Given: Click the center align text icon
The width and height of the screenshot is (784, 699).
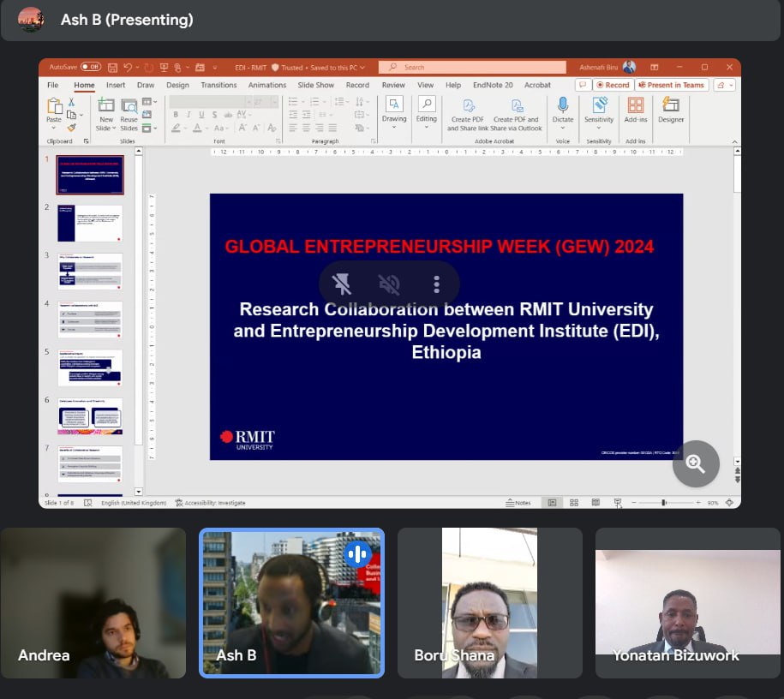Looking at the screenshot, I should pos(306,128).
